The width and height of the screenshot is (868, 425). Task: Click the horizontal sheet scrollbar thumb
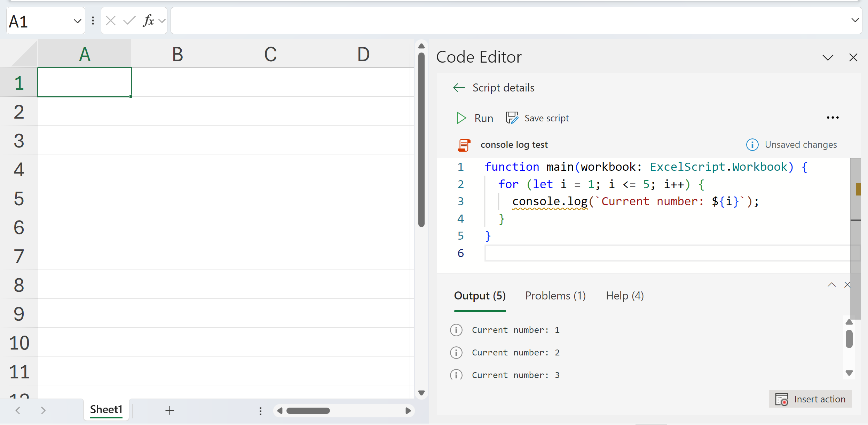point(308,411)
